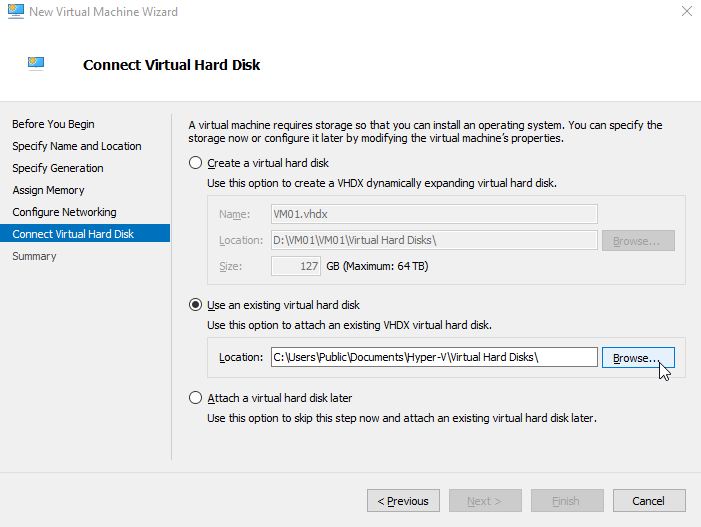This screenshot has width=701, height=527.
Task: Click the wizard title bar computer icon
Action: tap(16, 11)
